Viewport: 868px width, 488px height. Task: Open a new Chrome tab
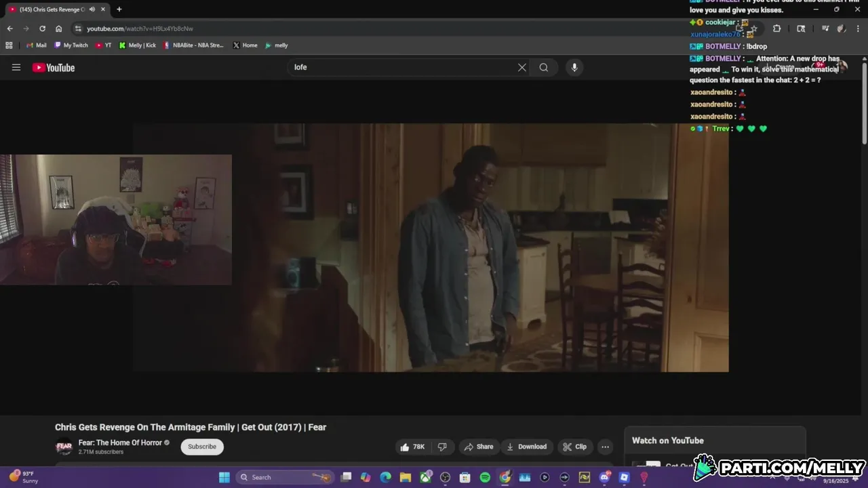[119, 9]
